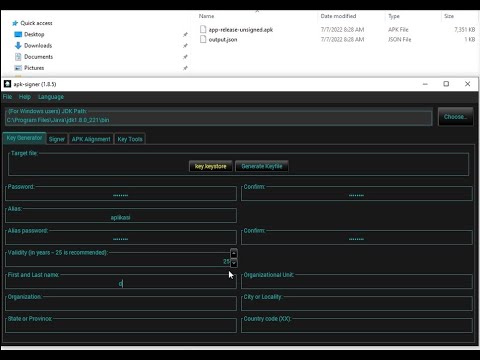
Task: Click the Organization input field
Action: coord(121,305)
